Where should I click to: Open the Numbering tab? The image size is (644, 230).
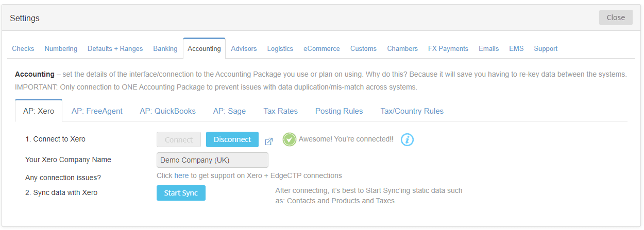(x=61, y=48)
